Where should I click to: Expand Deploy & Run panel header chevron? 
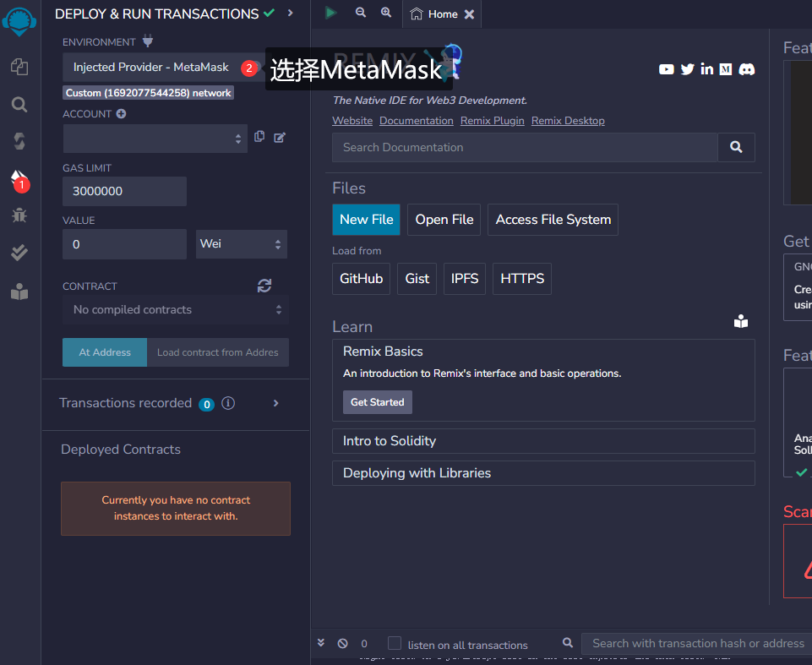291,13
